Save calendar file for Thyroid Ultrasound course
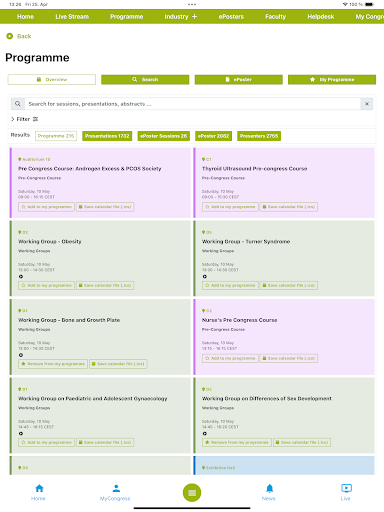The height and width of the screenshot is (512, 384). click(x=289, y=207)
